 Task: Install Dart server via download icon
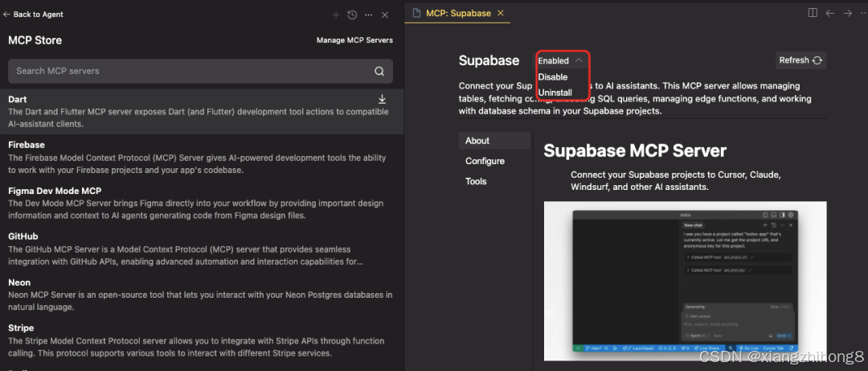point(382,99)
